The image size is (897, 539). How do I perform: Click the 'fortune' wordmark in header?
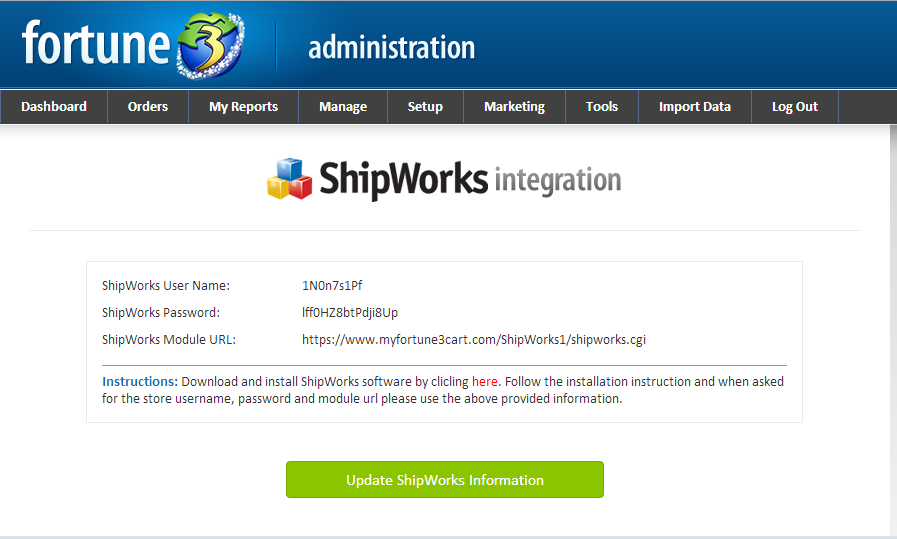96,43
